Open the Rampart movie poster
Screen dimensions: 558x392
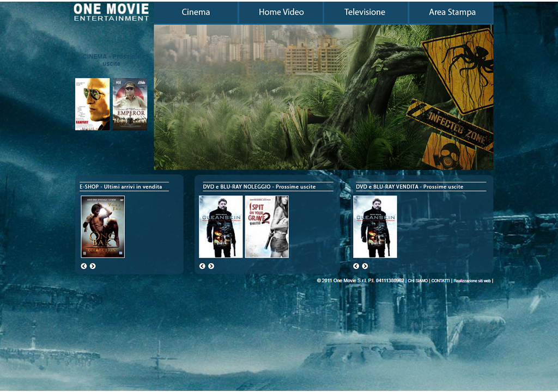tap(93, 104)
